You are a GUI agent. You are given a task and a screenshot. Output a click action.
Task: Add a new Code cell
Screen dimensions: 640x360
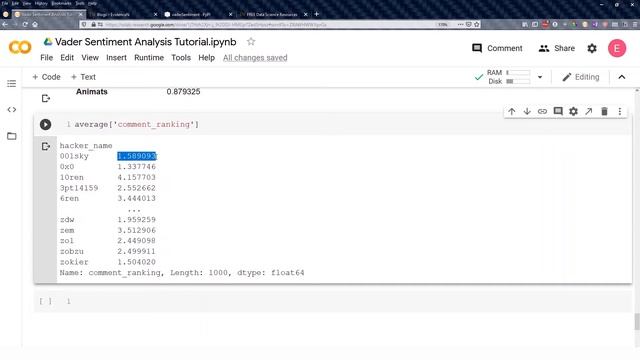[x=46, y=77]
